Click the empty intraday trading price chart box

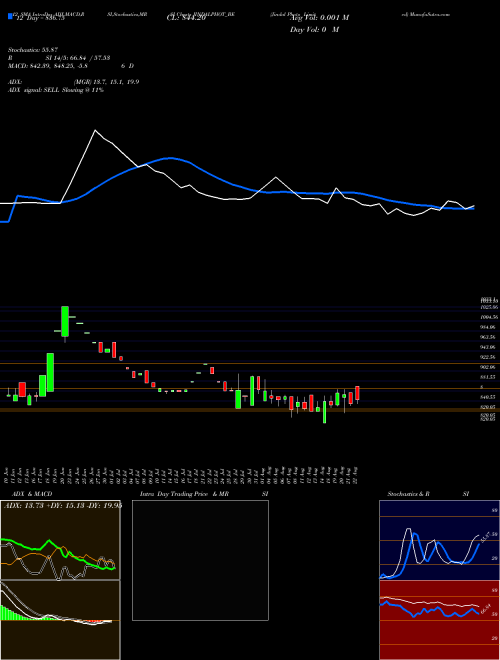pyautogui.click(x=200, y=560)
